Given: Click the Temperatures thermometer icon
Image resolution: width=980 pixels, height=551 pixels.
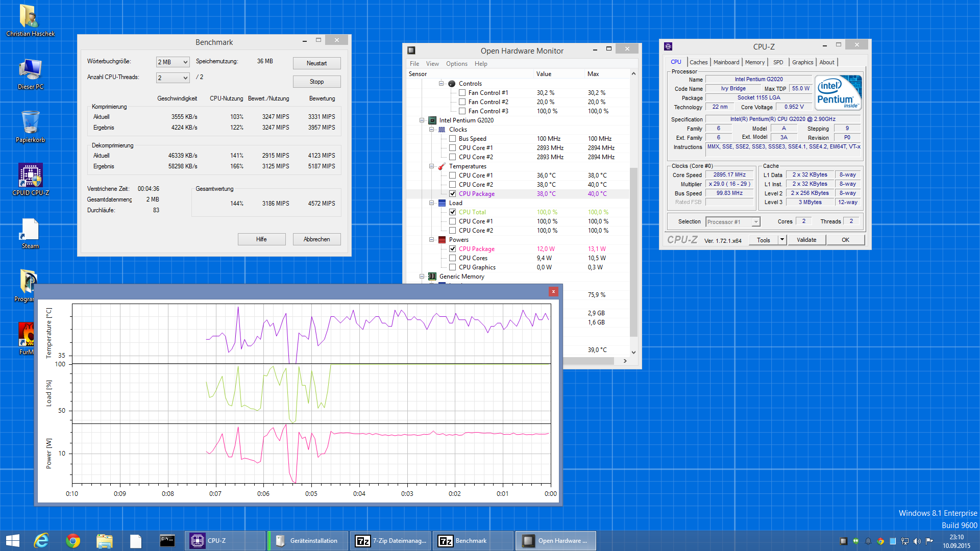Looking at the screenshot, I should (442, 166).
